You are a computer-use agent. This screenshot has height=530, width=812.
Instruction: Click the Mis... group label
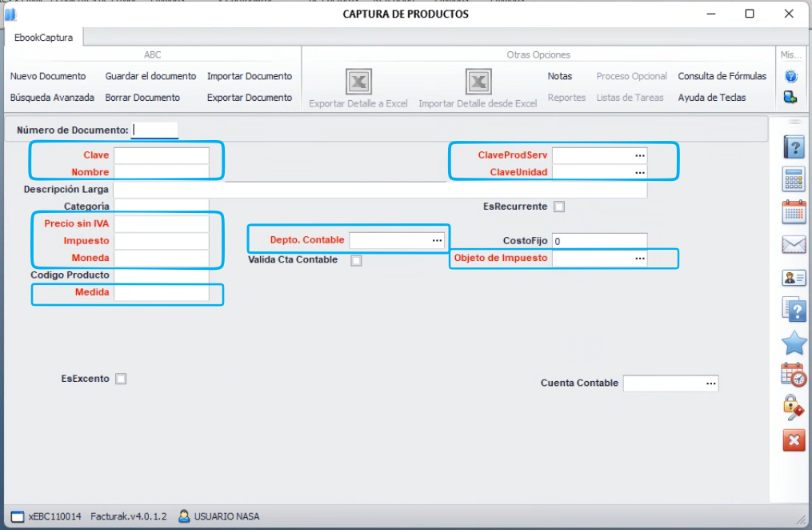tap(790, 54)
